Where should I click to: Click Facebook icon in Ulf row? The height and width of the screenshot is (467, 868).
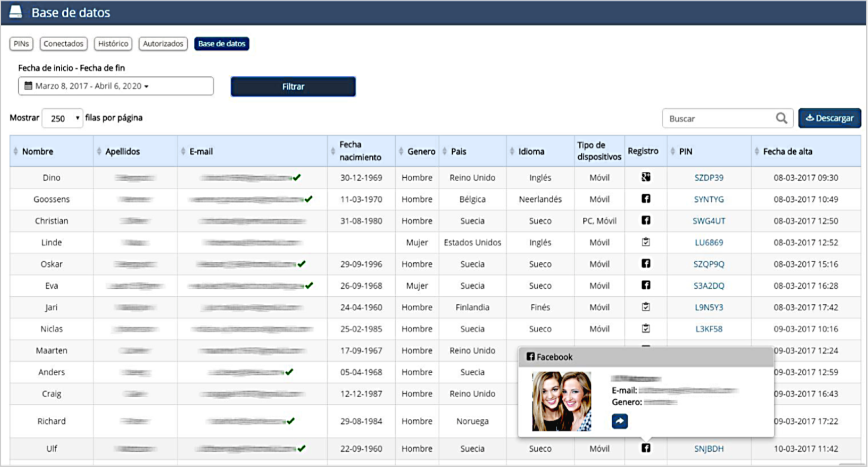click(646, 448)
